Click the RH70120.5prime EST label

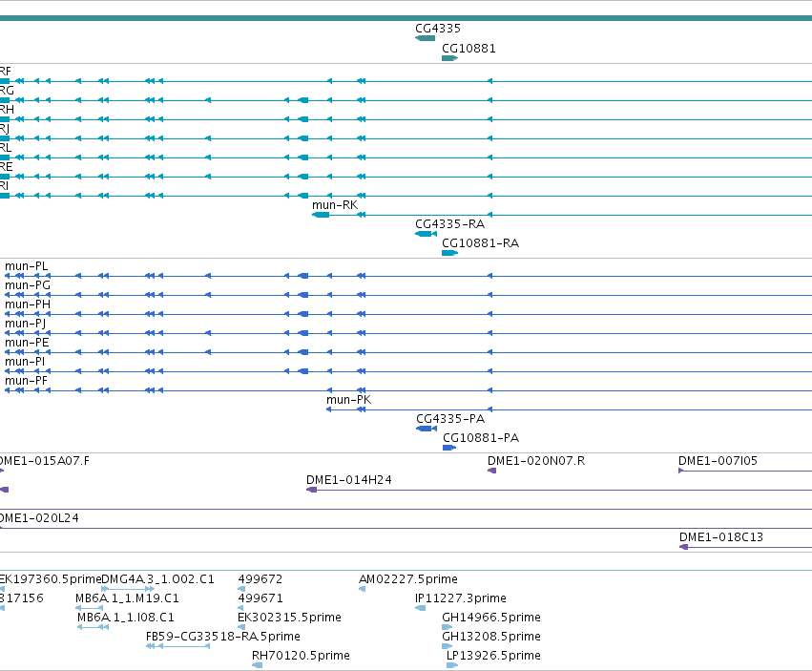point(301,656)
